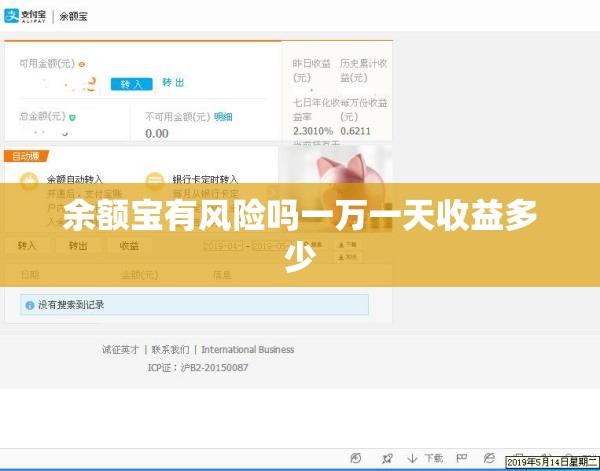Click the info icon in 没有搜索到记录 notice
The image size is (600, 471).
click(29, 305)
